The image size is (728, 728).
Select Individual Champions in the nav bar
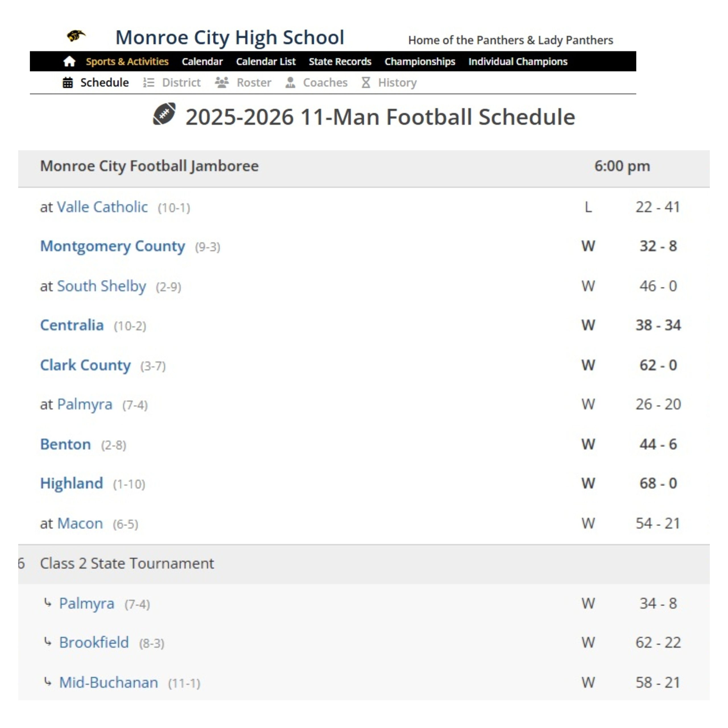tap(518, 61)
